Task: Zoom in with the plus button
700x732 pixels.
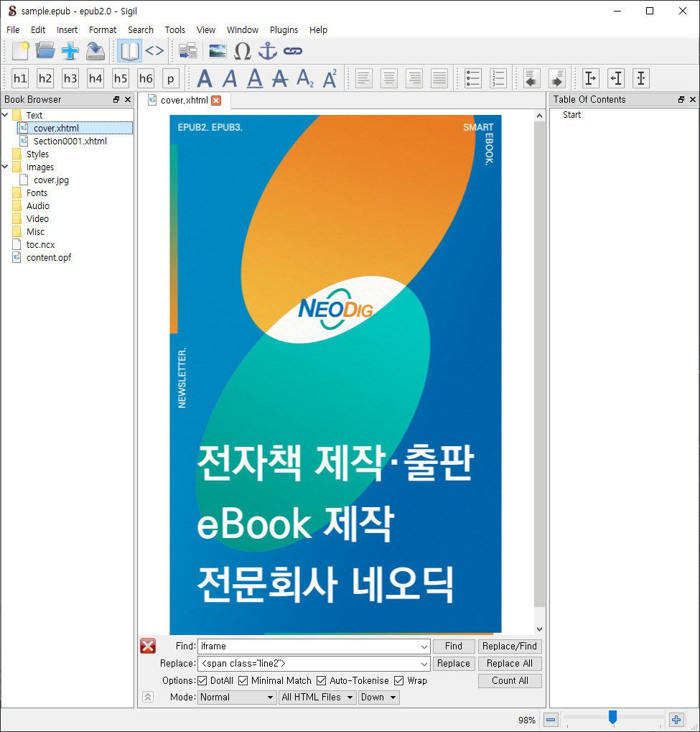Action: pos(676,720)
